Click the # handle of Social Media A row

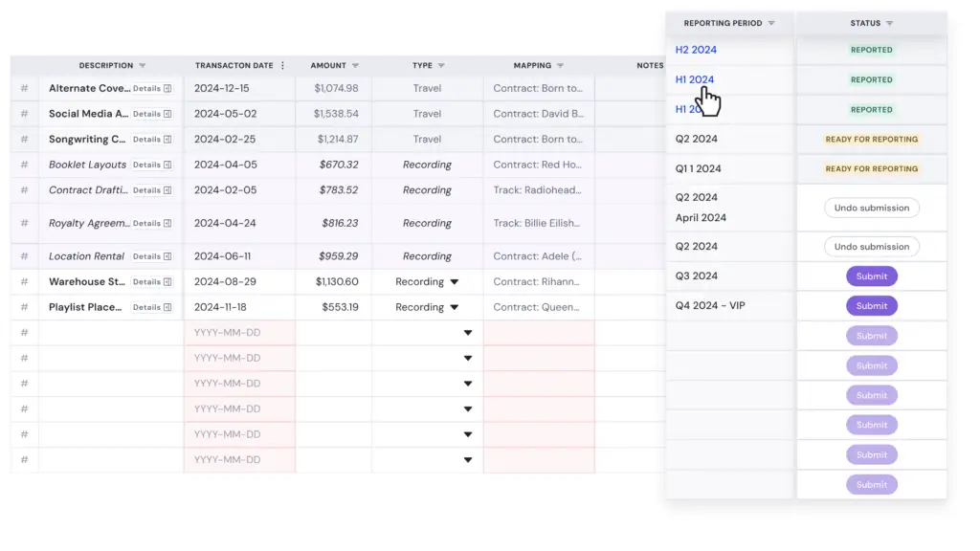[x=24, y=114]
